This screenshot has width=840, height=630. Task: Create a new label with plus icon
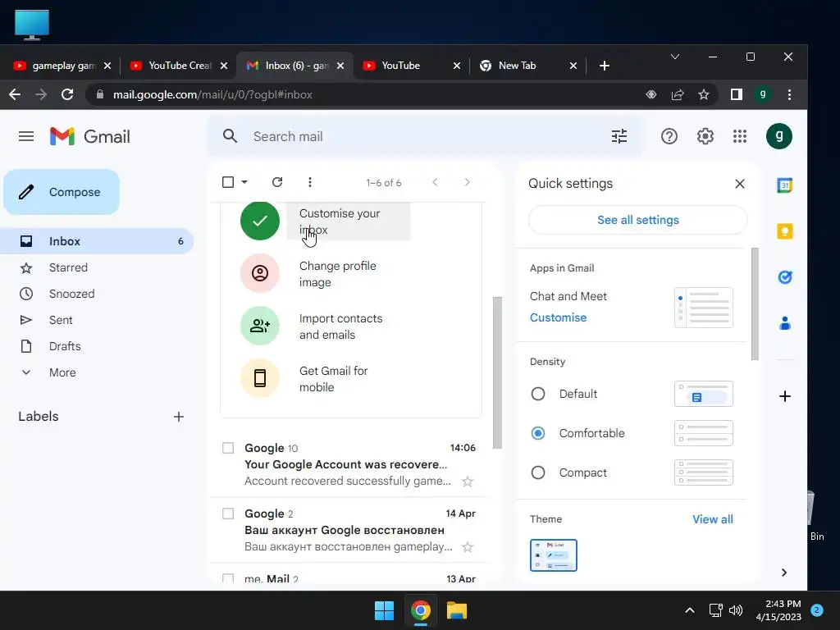click(178, 417)
